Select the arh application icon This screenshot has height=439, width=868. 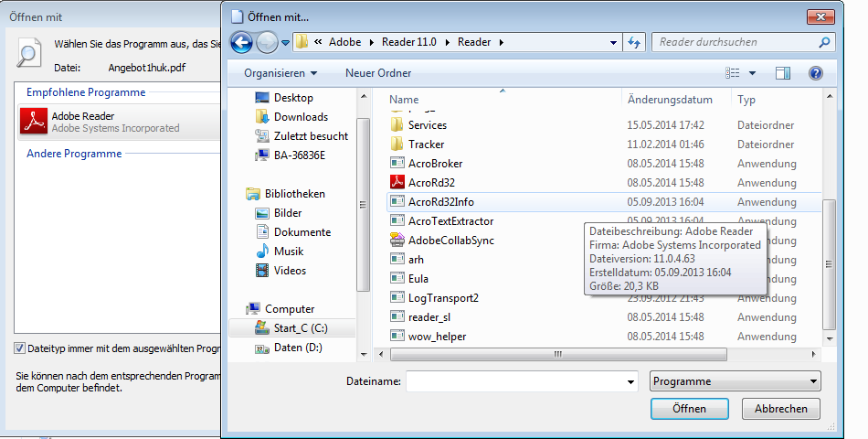[397, 259]
